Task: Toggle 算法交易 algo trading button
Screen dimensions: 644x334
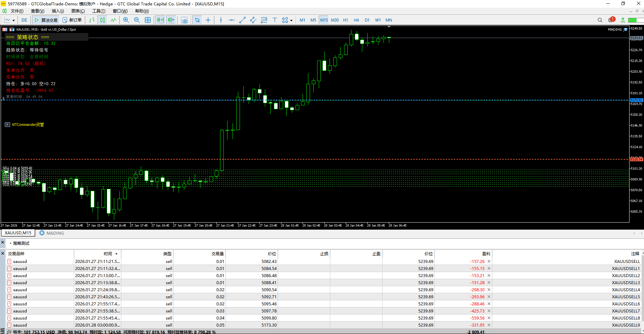Action: 46,20
